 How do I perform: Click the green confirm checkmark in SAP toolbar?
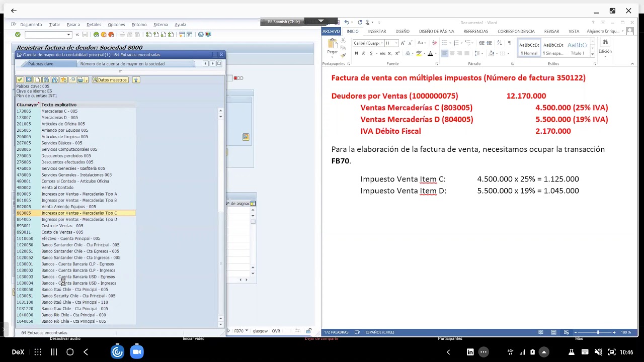[x=18, y=34]
